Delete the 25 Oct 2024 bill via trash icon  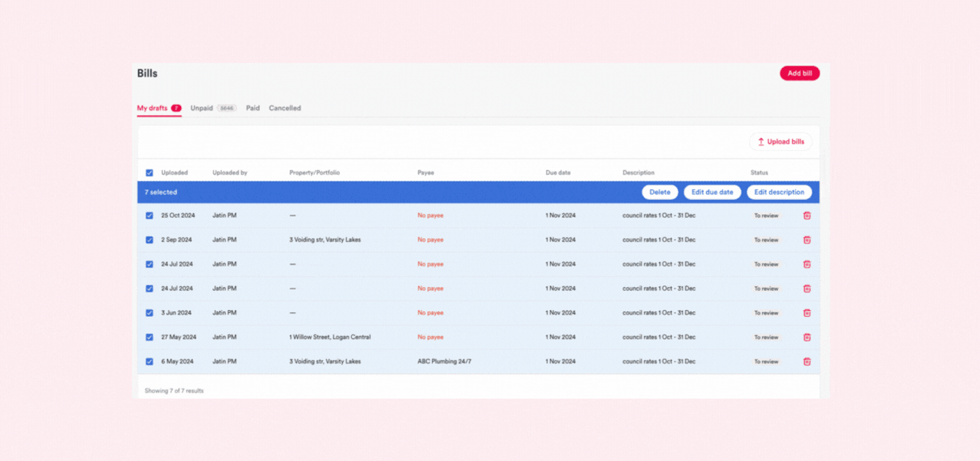click(x=806, y=216)
